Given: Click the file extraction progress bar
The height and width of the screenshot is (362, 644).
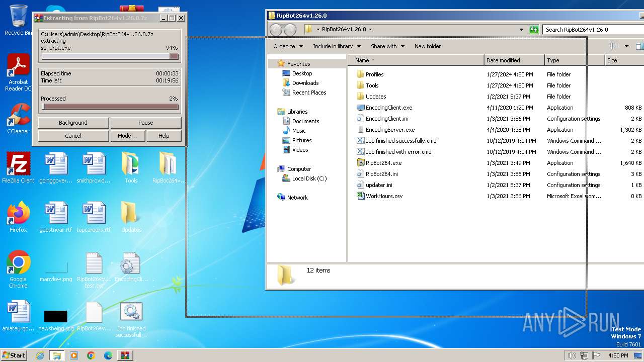Looking at the screenshot, I should [x=110, y=57].
